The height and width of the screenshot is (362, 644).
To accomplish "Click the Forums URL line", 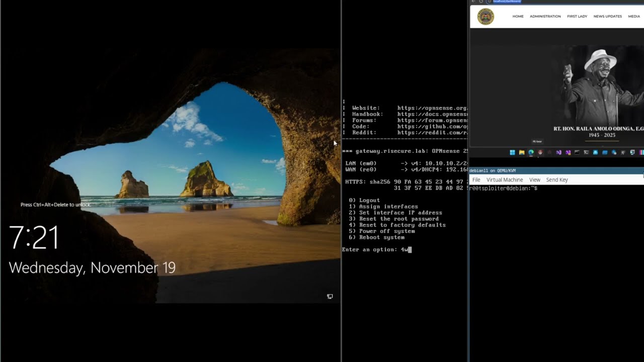I will pos(410,120).
